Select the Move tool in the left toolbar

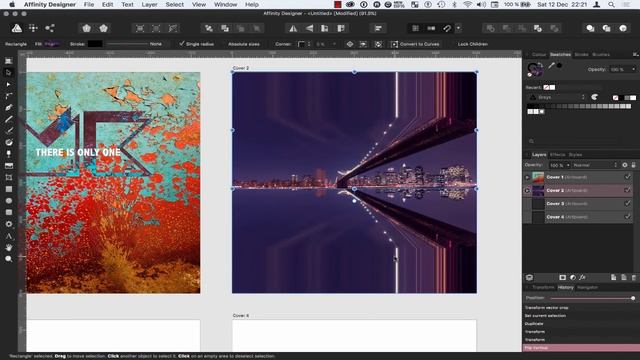pyautogui.click(x=8, y=73)
